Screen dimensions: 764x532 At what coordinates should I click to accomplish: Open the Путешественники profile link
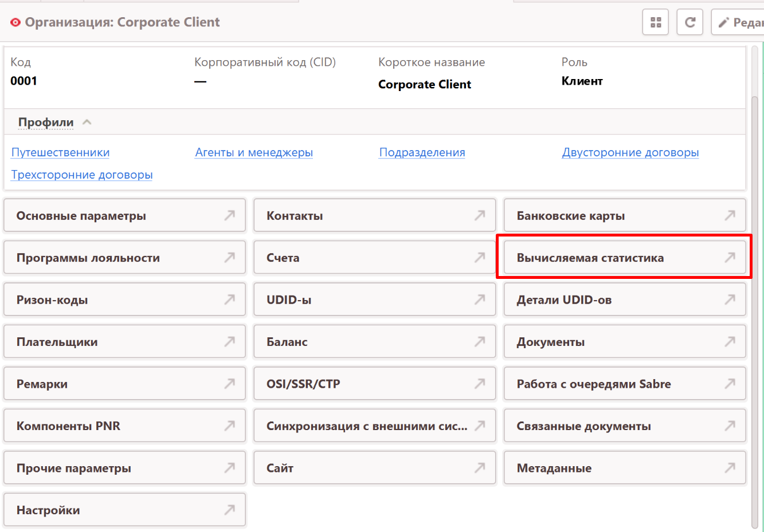tap(60, 152)
